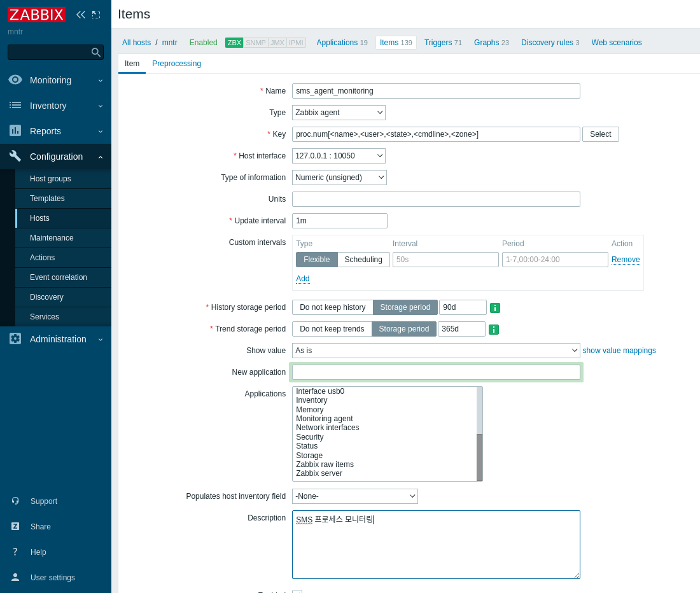Click the Help question-mark icon
700x593 pixels.
[15, 552]
